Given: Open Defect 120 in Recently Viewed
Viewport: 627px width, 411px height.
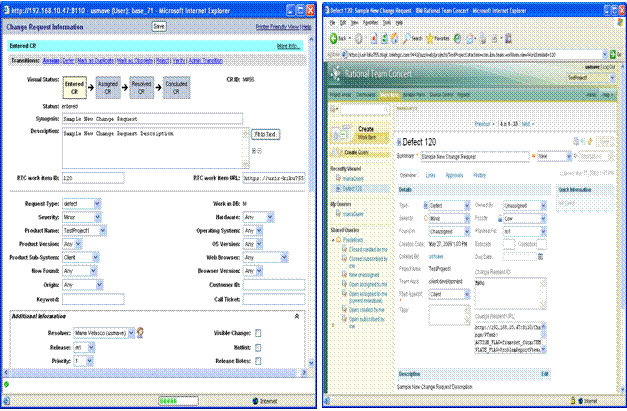Looking at the screenshot, I should pos(352,188).
